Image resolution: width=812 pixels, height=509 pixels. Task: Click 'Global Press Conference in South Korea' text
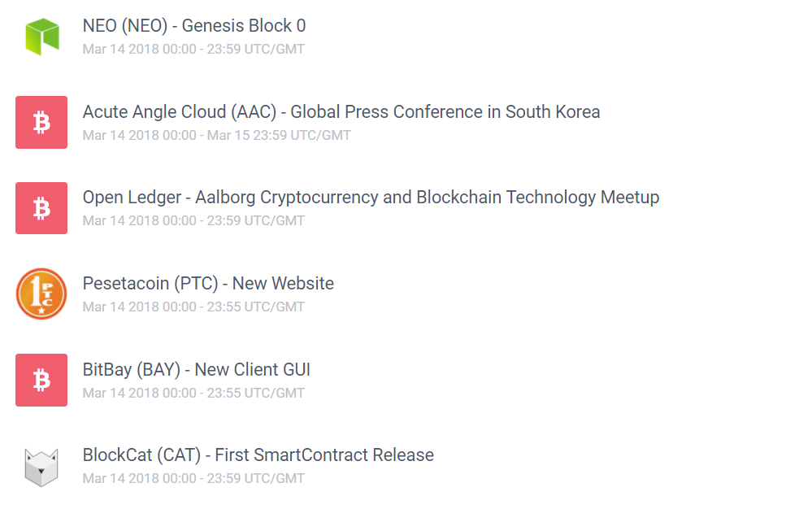click(445, 112)
